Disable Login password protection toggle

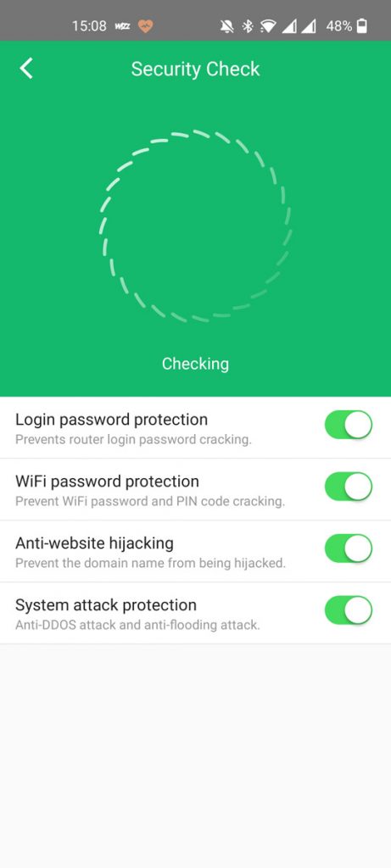(349, 426)
